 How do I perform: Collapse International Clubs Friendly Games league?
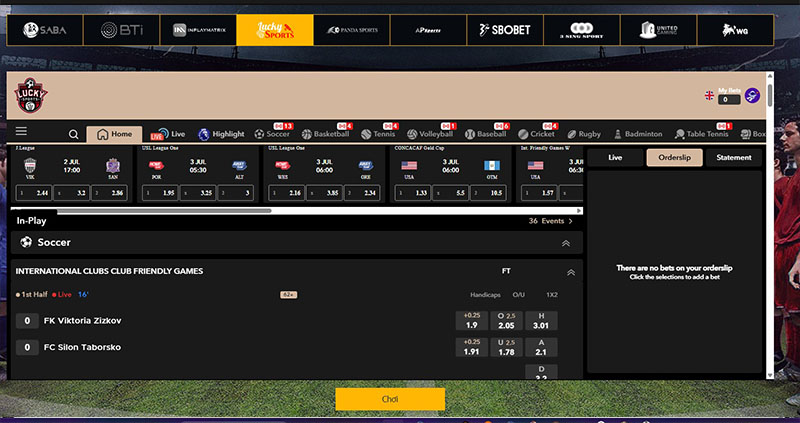coord(571,271)
